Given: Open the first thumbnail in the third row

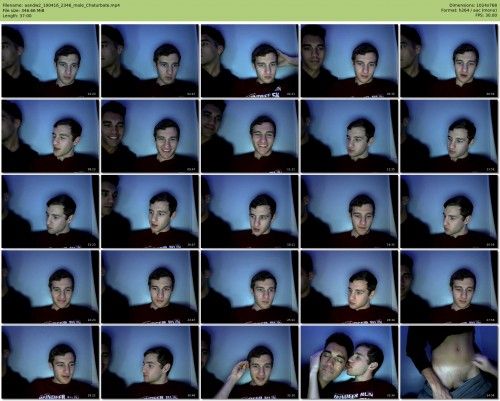Looking at the screenshot, I should click(x=50, y=211).
